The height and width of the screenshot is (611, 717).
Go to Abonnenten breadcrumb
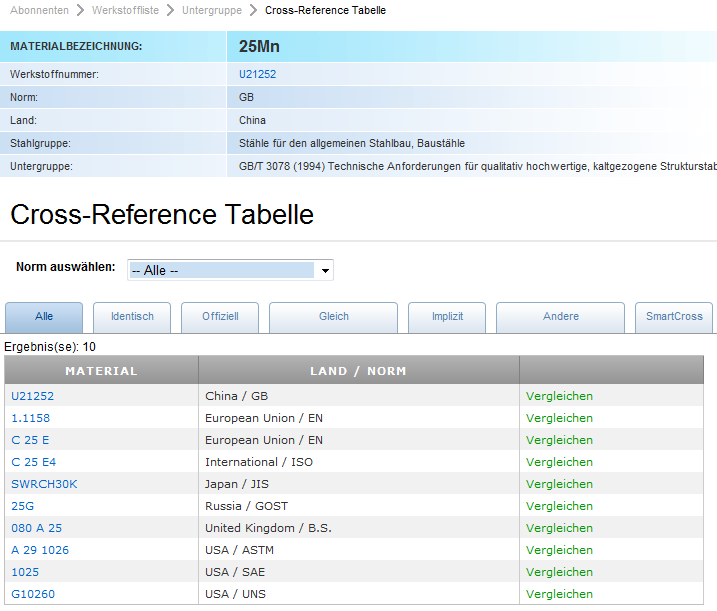[39, 10]
